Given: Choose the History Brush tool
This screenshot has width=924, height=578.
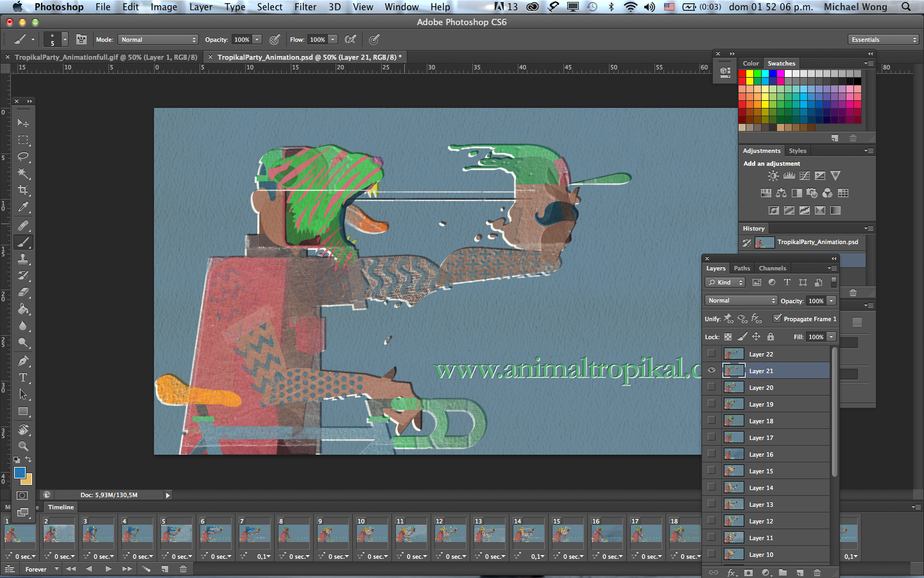Looking at the screenshot, I should pos(23,276).
